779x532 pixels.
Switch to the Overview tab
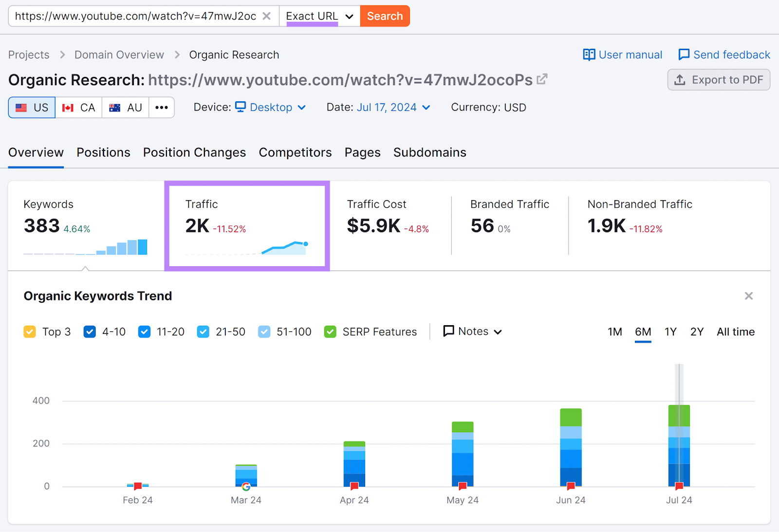pyautogui.click(x=36, y=152)
